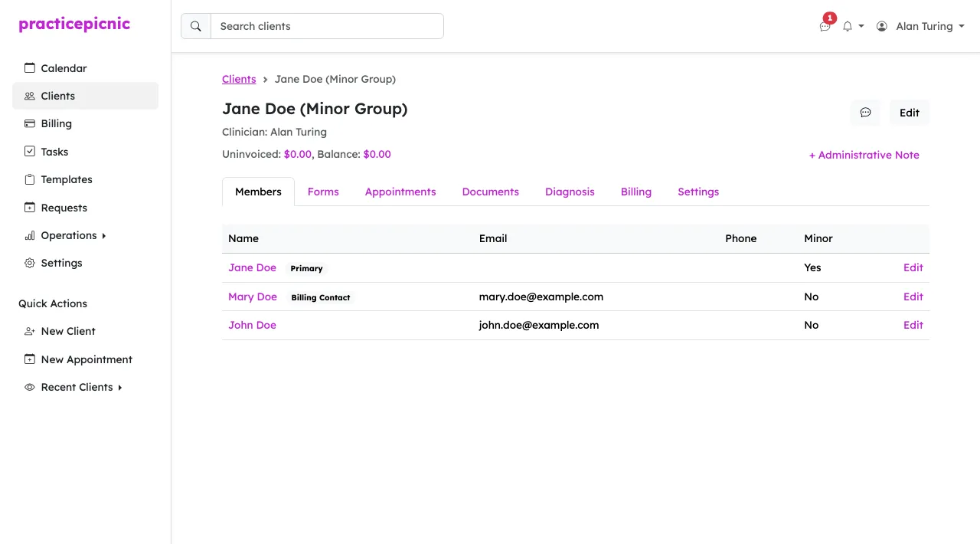Click john.doe@example.com email cell
980x544 pixels.
click(539, 325)
